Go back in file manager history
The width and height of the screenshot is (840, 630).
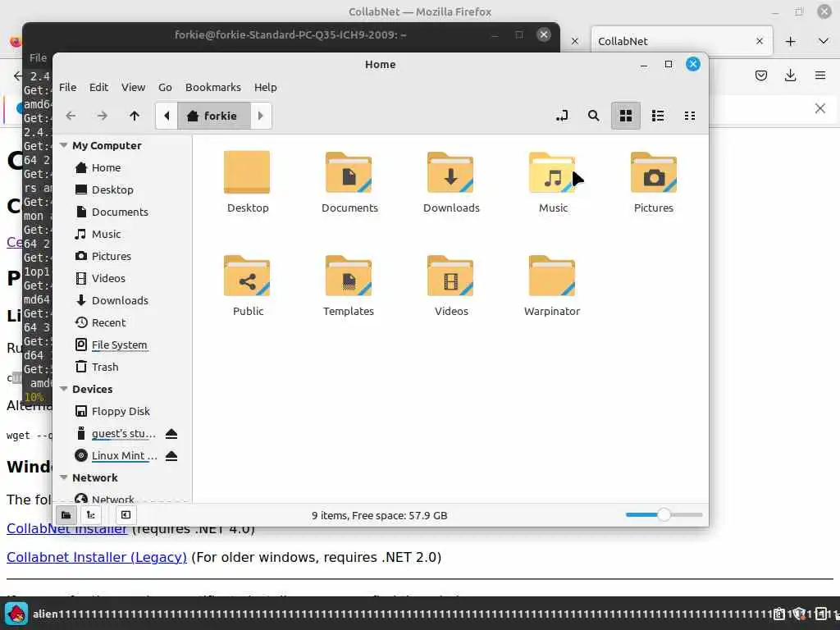tap(71, 116)
